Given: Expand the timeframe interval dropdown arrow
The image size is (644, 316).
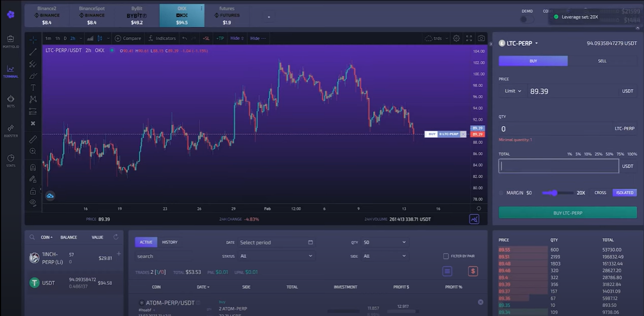Looking at the screenshot, I should coord(81,38).
